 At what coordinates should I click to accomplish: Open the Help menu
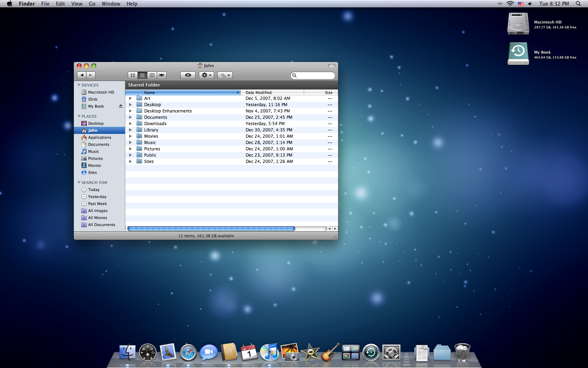132,4
